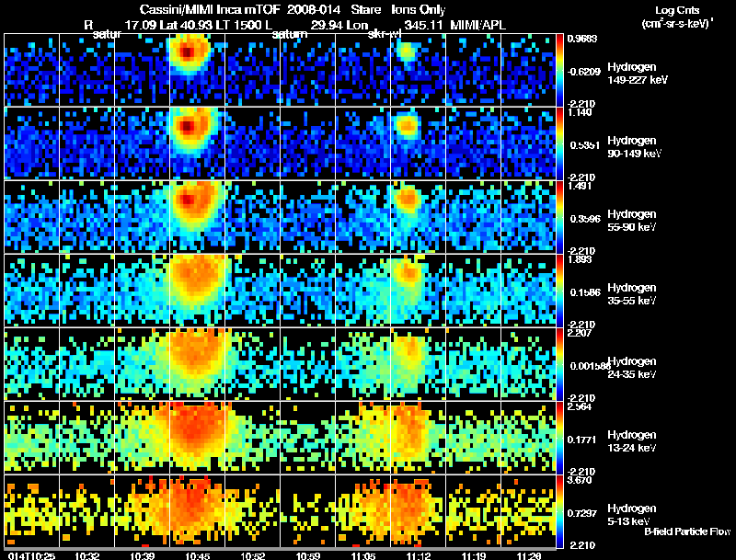
Task: Pick the 55-90 keV panel at 10:25
Action: (x=31, y=217)
